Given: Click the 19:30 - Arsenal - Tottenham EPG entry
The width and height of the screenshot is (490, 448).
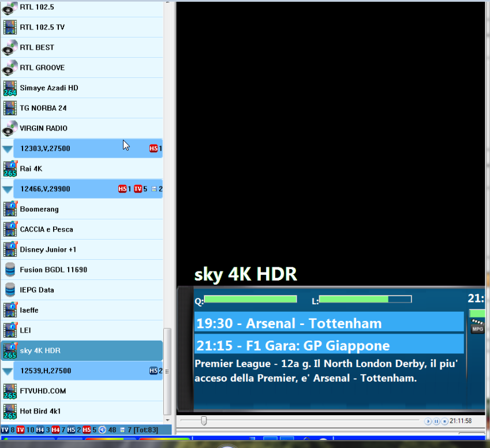Looking at the screenshot, I should [x=329, y=322].
